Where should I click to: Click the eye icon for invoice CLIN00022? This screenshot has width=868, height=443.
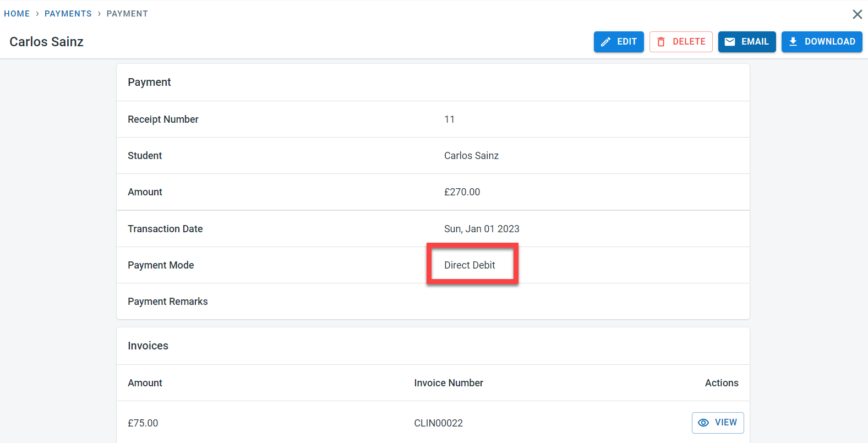(703, 423)
